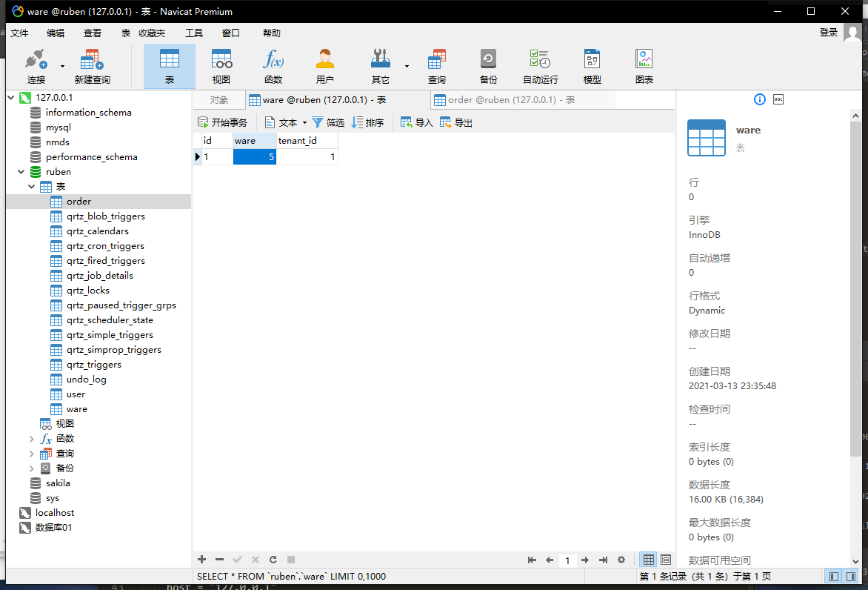Image resolution: width=868 pixels, height=590 pixels.
Task: Click the 模型 (Model) toolbar icon
Action: (592, 66)
